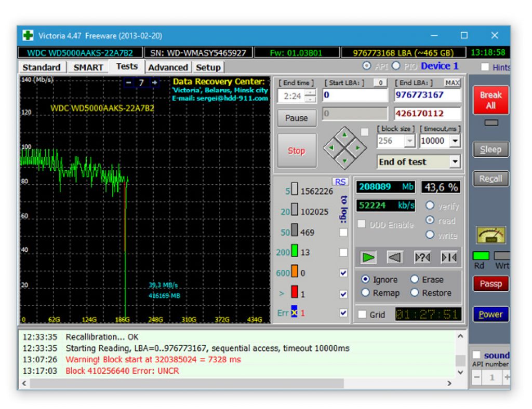Open the timeout ms dropdown
Viewport: 532px width, 409px height.
pos(455,141)
